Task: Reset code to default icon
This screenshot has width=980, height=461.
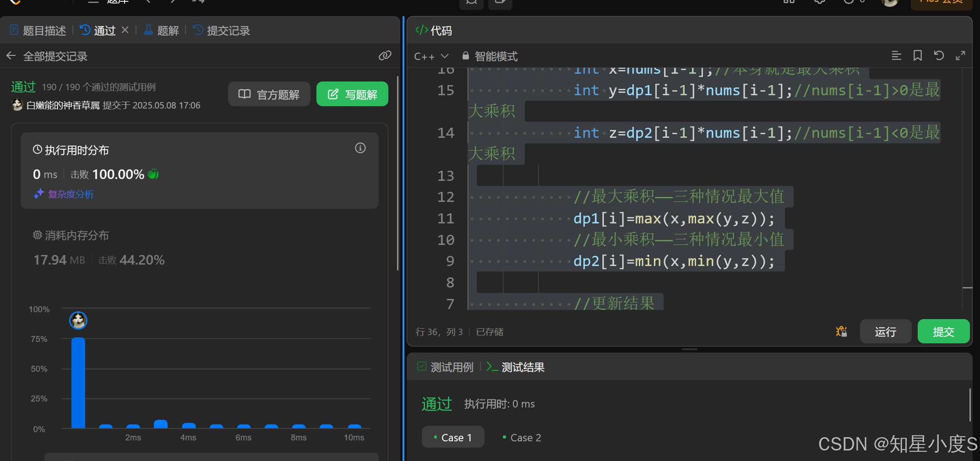Action: [x=939, y=56]
